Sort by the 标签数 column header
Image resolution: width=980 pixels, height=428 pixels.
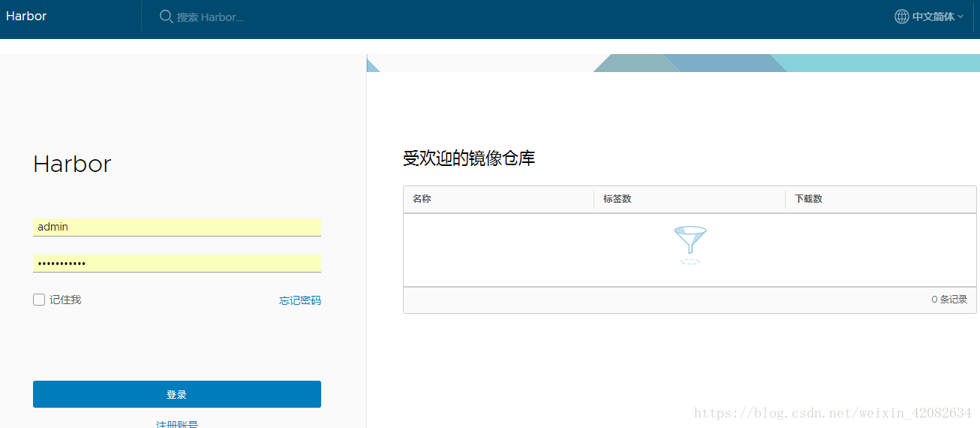click(617, 199)
